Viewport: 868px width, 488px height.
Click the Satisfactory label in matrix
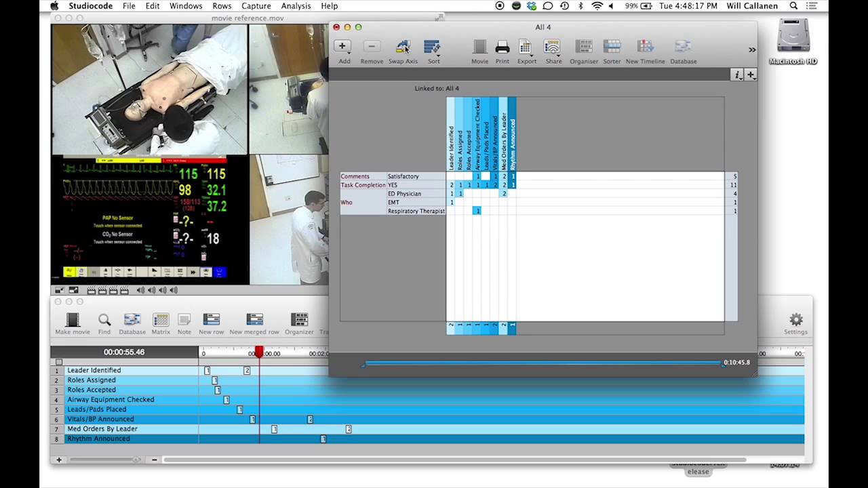[x=403, y=176]
